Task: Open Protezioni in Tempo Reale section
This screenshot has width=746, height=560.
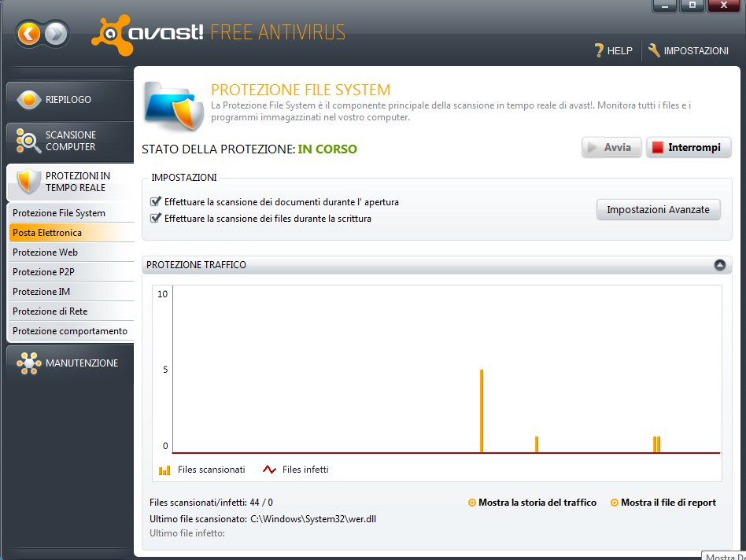Action: tap(70, 182)
